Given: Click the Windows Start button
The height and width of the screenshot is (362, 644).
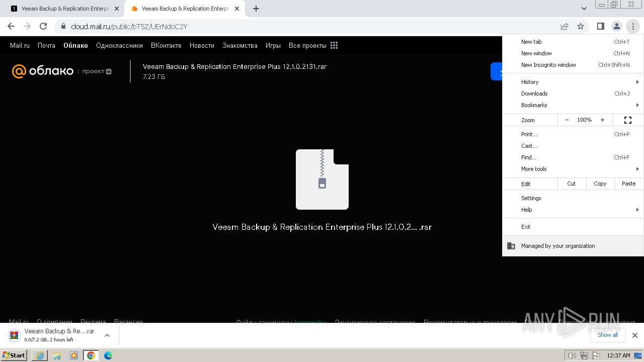Looking at the screenshot, I should point(14,355).
